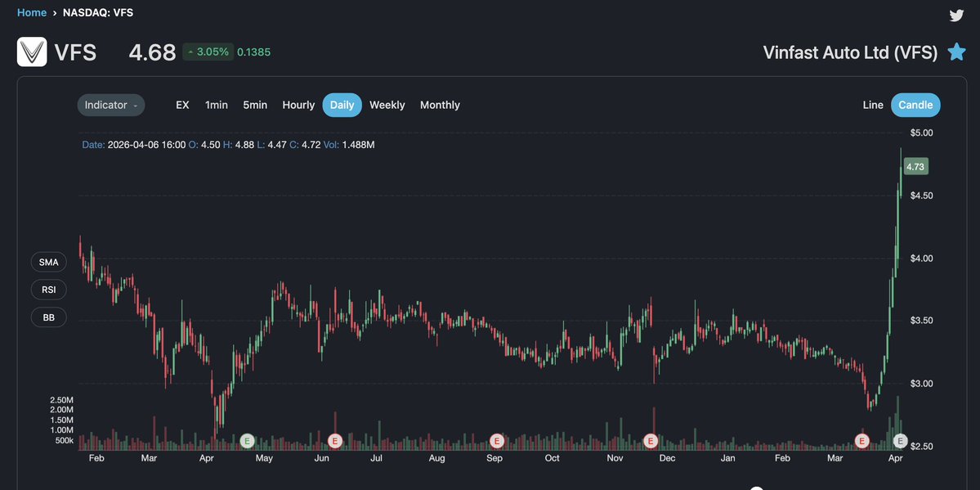
Task: Select the Monthly interval
Action: tap(440, 106)
